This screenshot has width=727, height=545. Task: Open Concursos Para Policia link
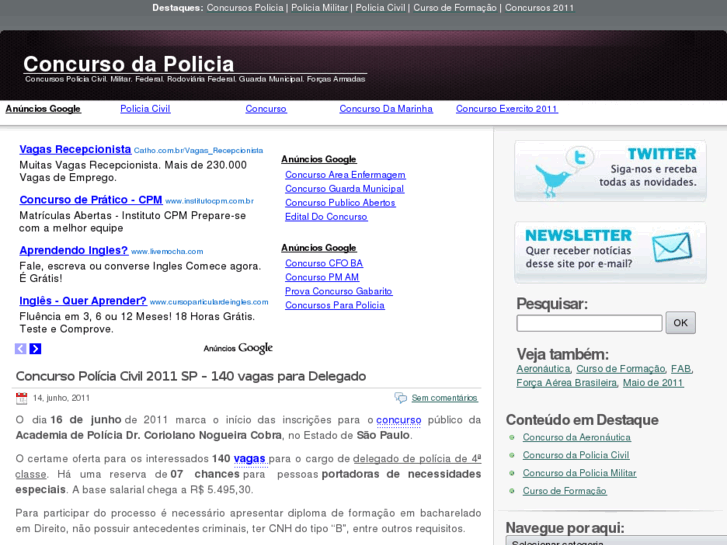coord(335,305)
